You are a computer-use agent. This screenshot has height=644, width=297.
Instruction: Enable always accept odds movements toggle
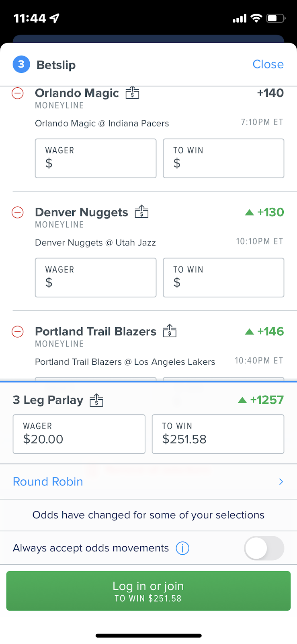point(264,548)
